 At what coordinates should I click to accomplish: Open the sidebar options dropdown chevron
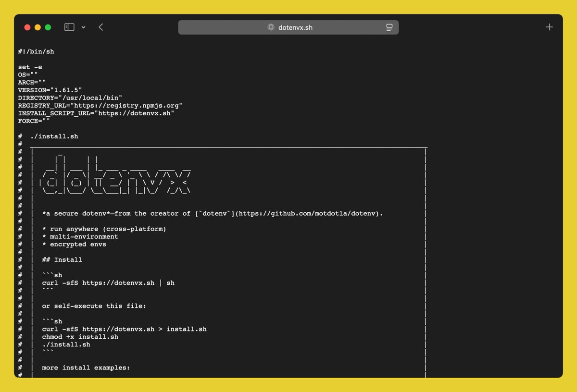83,27
